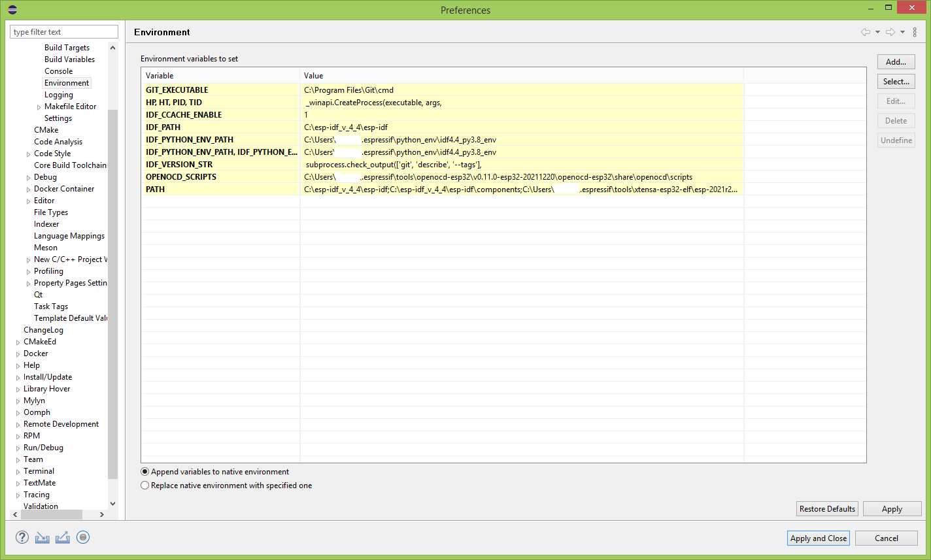
Task: Click the tree vertical scrollbar thumb
Action: pyautogui.click(x=112, y=294)
